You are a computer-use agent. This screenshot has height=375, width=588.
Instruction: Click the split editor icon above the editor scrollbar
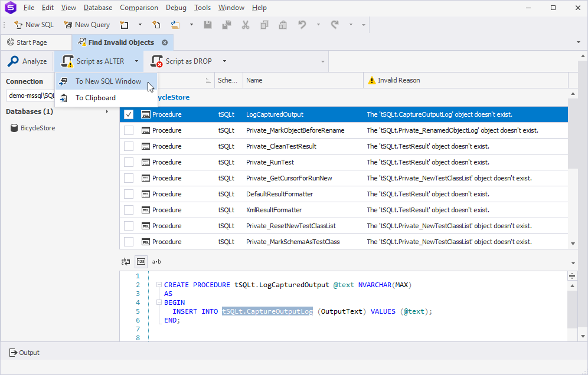[x=572, y=276]
